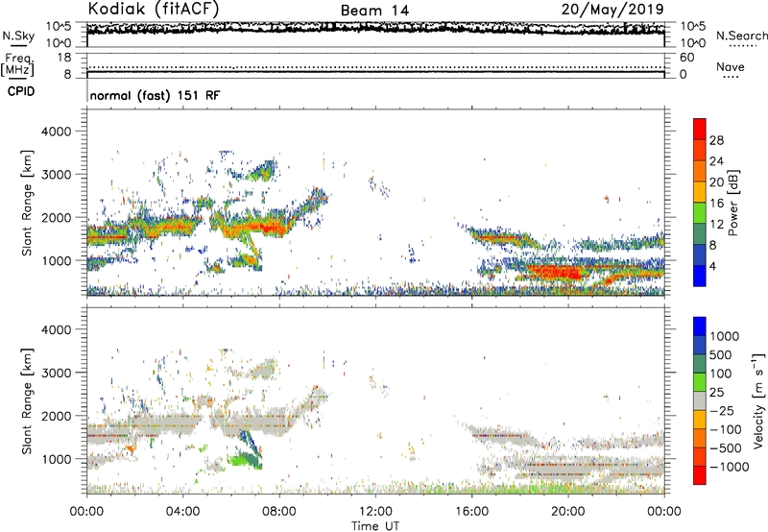This screenshot has width=768, height=532.
Task: Pick the red bottom segment of Velocity colorbar
Action: coord(700,475)
